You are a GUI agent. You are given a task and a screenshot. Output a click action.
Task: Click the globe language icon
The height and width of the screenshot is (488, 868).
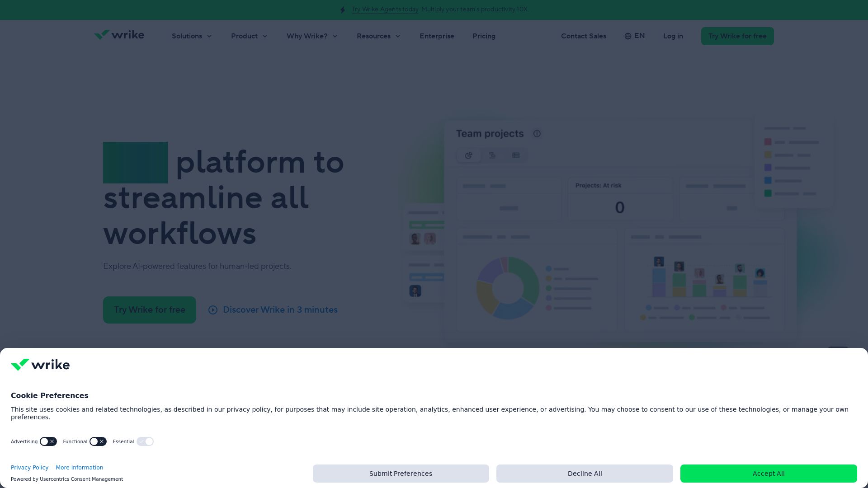coord(627,36)
